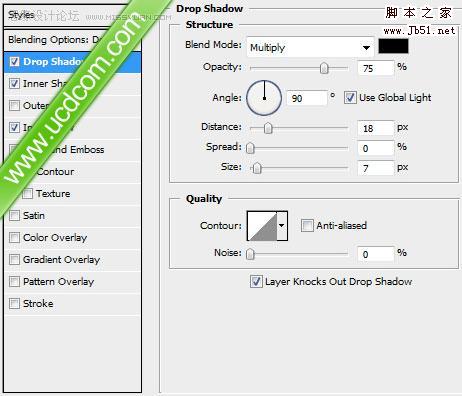Enable the Pattern Overlay checkbox
Image resolution: width=462 pixels, height=396 pixels.
(14, 281)
